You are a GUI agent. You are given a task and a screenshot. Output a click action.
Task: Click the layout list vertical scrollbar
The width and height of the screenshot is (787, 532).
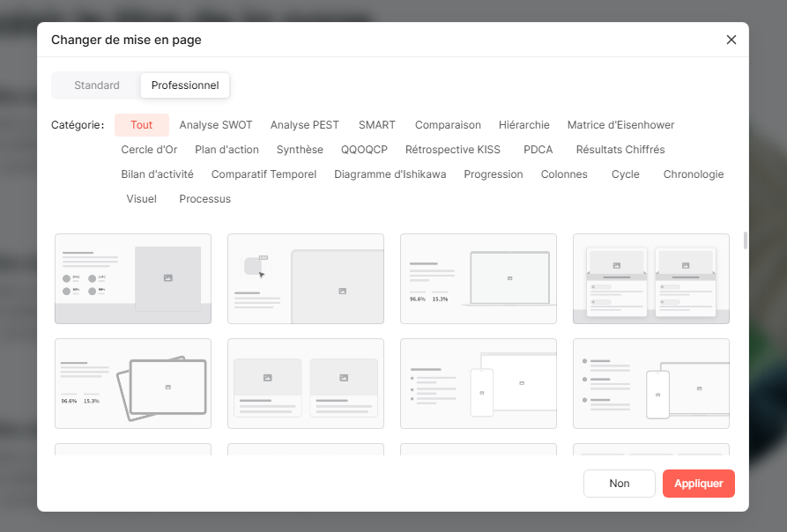coord(746,240)
